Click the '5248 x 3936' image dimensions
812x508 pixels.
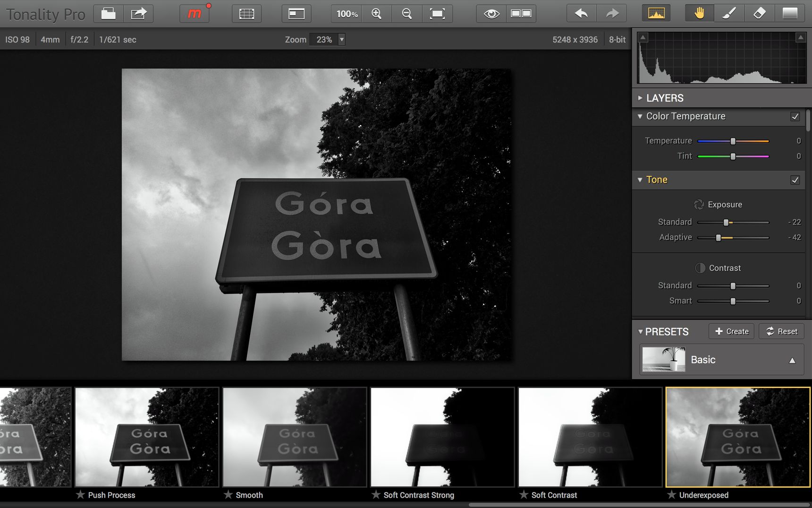pos(575,40)
